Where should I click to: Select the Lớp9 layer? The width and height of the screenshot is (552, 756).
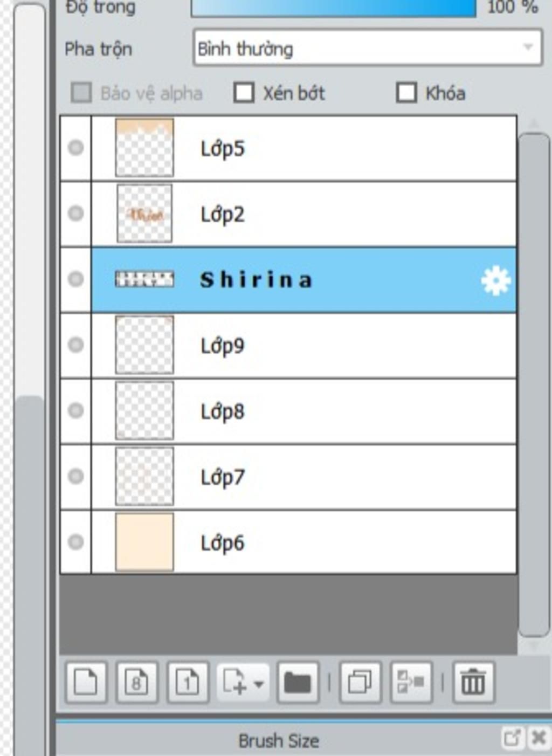pyautogui.click(x=304, y=345)
